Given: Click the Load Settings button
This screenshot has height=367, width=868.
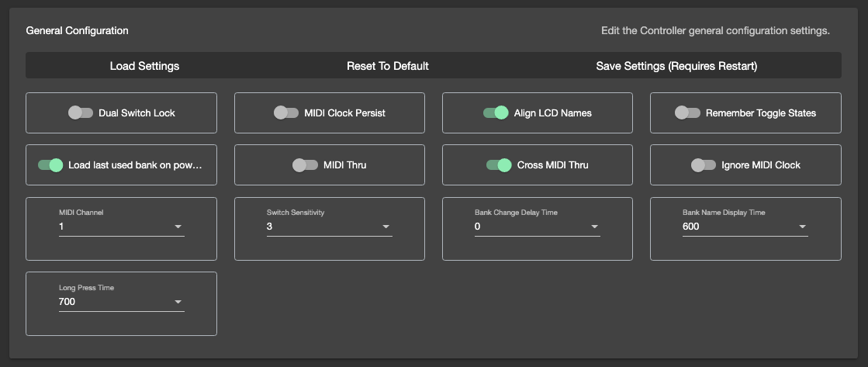Looking at the screenshot, I should click(144, 66).
